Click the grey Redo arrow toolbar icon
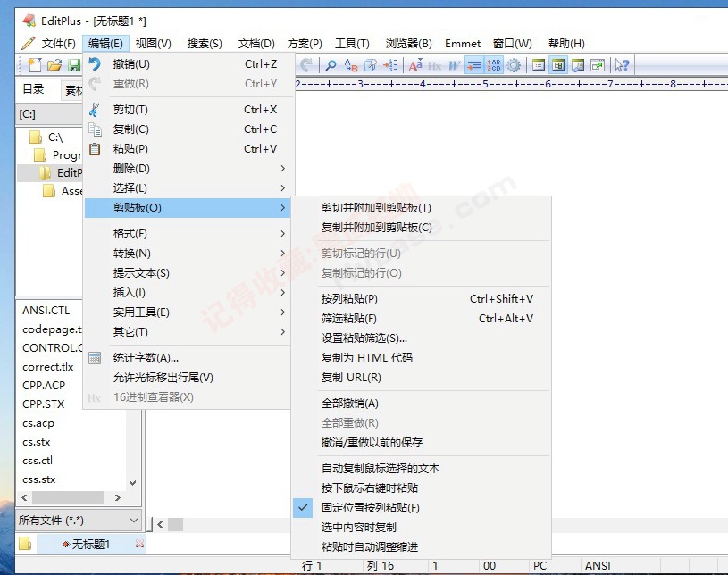728x575 pixels. coord(306,65)
